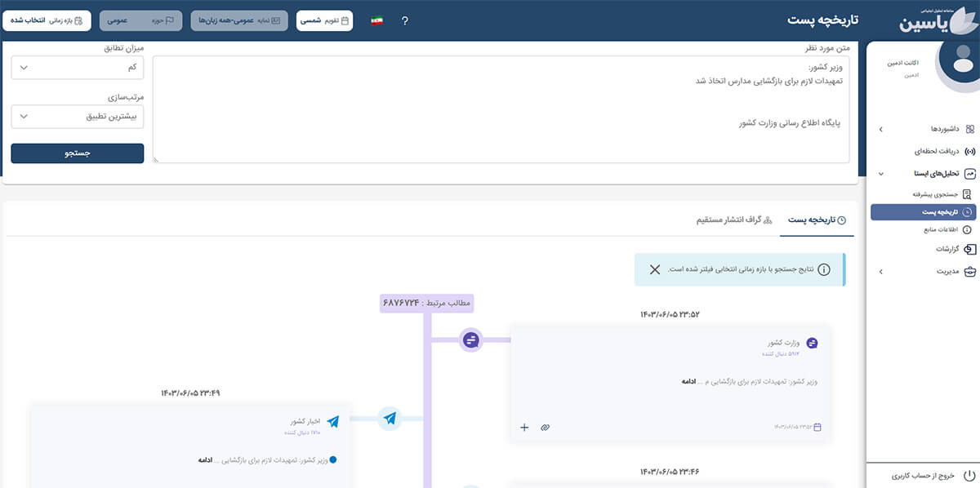The width and height of the screenshot is (980, 488).
Task: Click the Telegram icon on the timeline
Action: click(390, 419)
